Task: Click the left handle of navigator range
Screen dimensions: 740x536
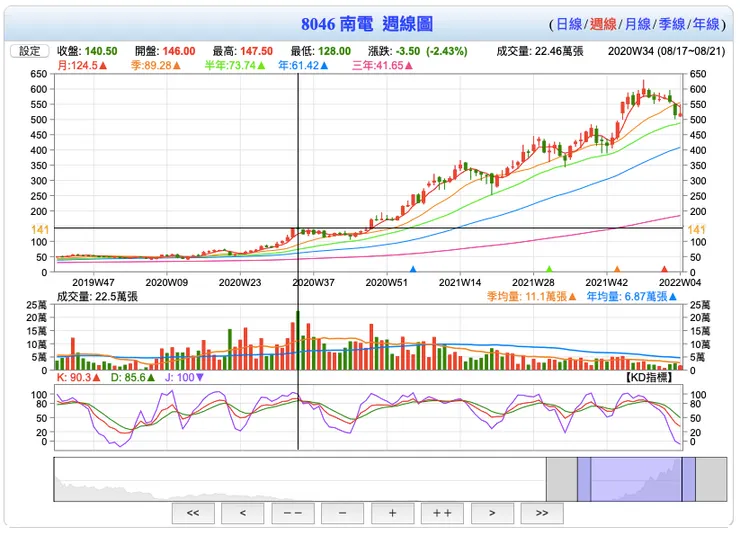Action: (x=584, y=479)
